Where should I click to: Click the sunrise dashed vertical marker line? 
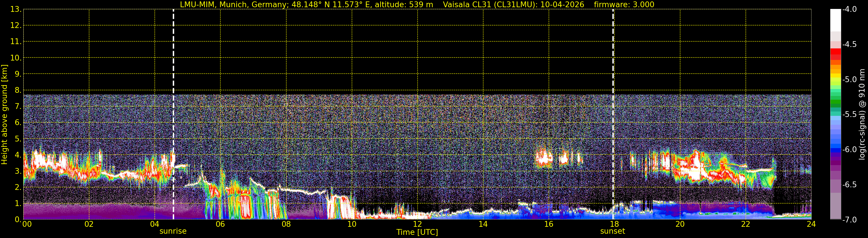[x=173, y=114]
